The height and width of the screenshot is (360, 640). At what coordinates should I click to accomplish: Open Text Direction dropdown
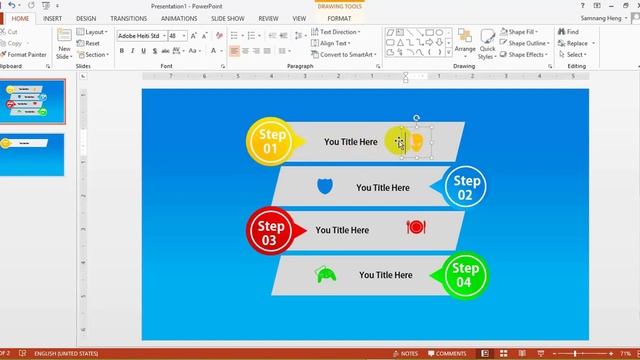tap(336, 32)
